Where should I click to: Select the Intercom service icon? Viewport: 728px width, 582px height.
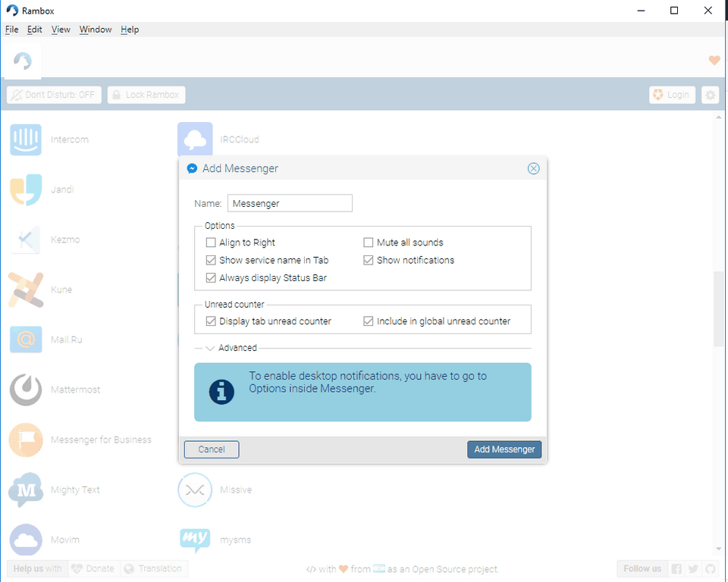pyautogui.click(x=26, y=139)
